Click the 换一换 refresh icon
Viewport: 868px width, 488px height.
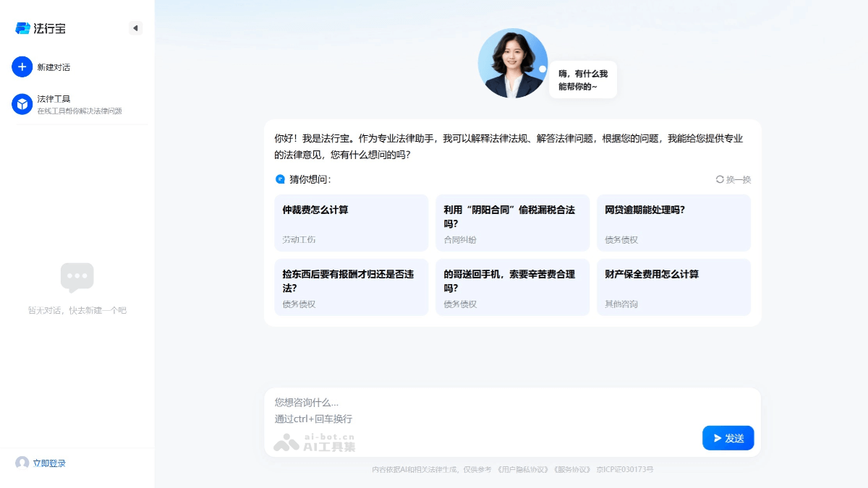[719, 179]
